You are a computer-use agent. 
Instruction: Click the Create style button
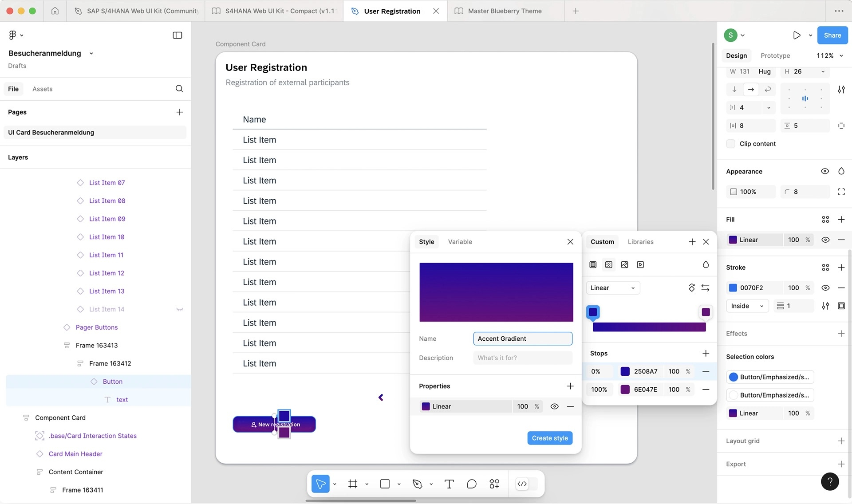(550, 438)
